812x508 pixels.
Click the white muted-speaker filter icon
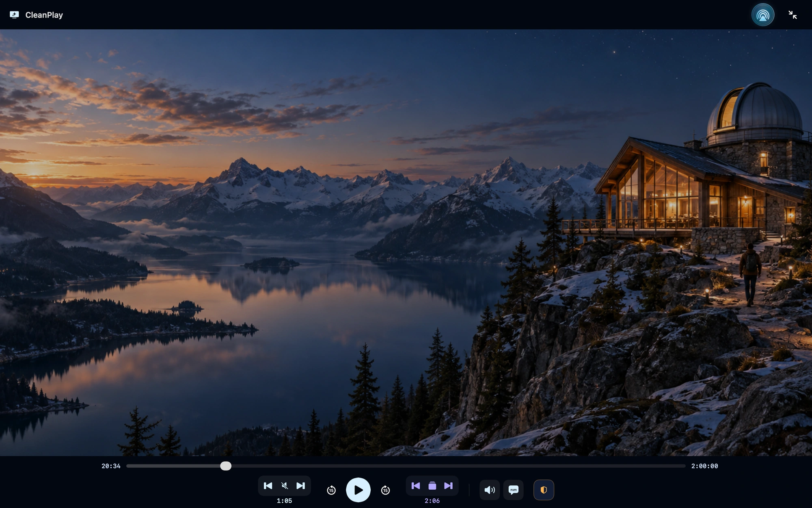[285, 486]
